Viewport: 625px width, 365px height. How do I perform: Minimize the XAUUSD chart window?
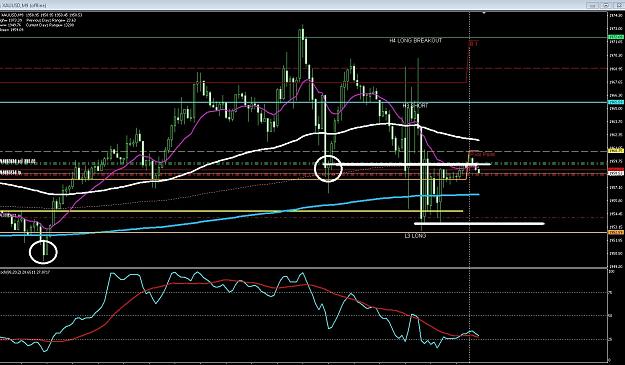(x=592, y=5)
